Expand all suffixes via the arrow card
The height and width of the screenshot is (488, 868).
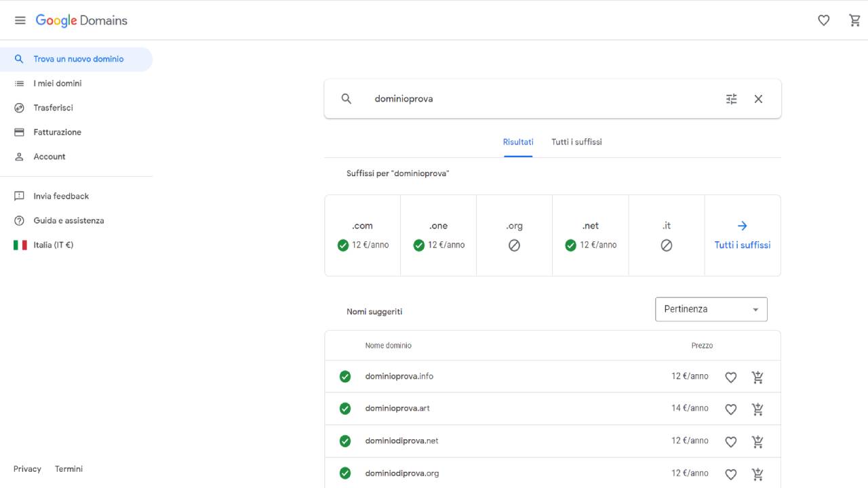pyautogui.click(x=742, y=235)
